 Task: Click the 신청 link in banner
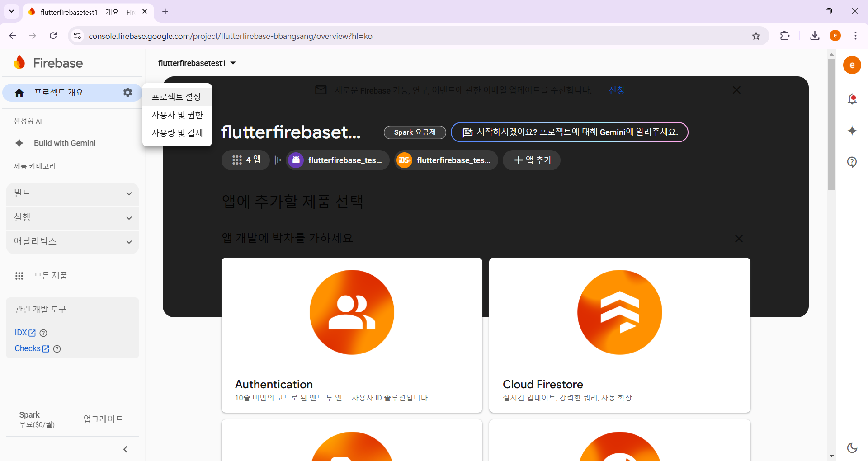point(617,90)
